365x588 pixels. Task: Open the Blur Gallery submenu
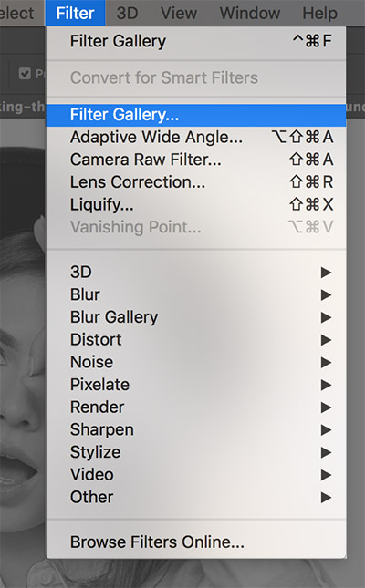(x=195, y=317)
